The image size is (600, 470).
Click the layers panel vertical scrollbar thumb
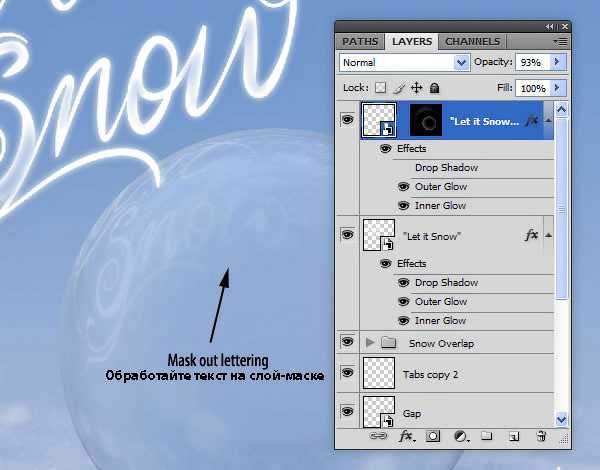click(x=561, y=209)
